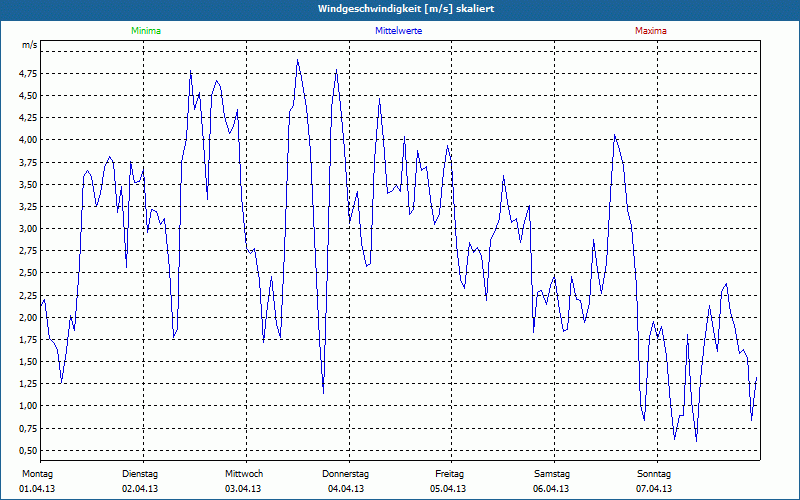The image size is (800, 500).
Task: Click the Sonntag day label
Action: [654, 474]
